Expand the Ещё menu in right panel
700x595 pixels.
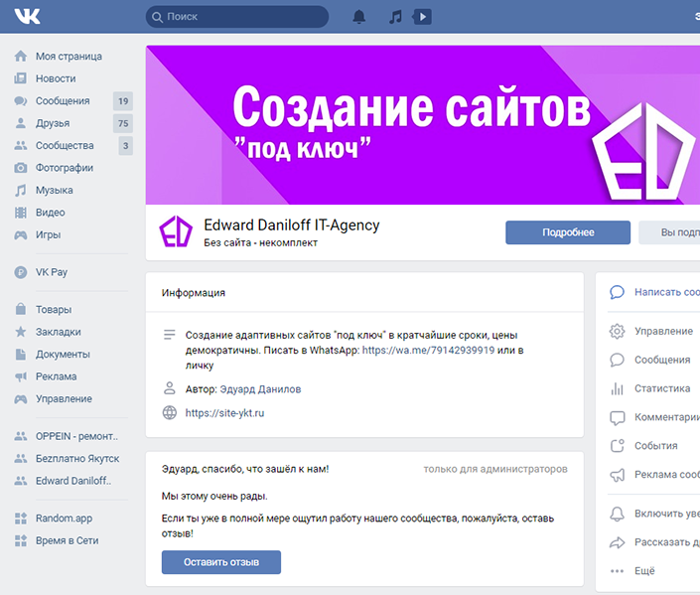644,571
